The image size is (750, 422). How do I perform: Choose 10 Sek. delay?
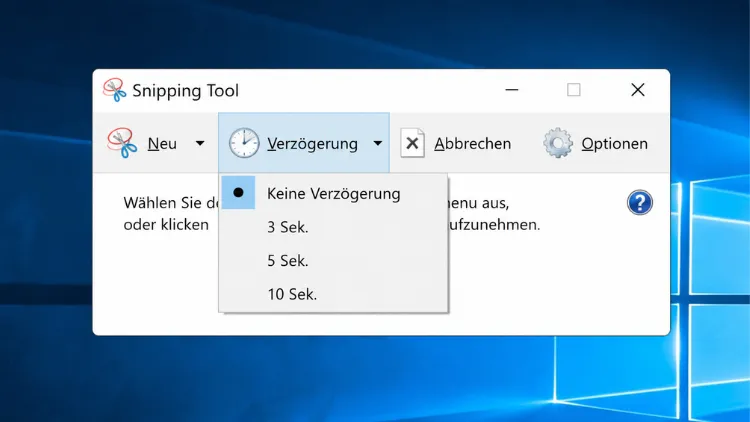coord(333,294)
